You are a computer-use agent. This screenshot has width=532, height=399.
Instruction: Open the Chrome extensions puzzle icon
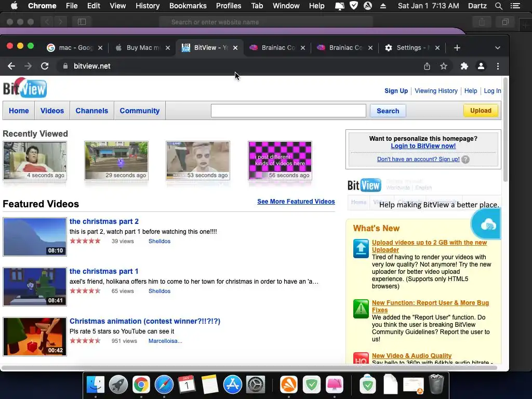pos(464,66)
